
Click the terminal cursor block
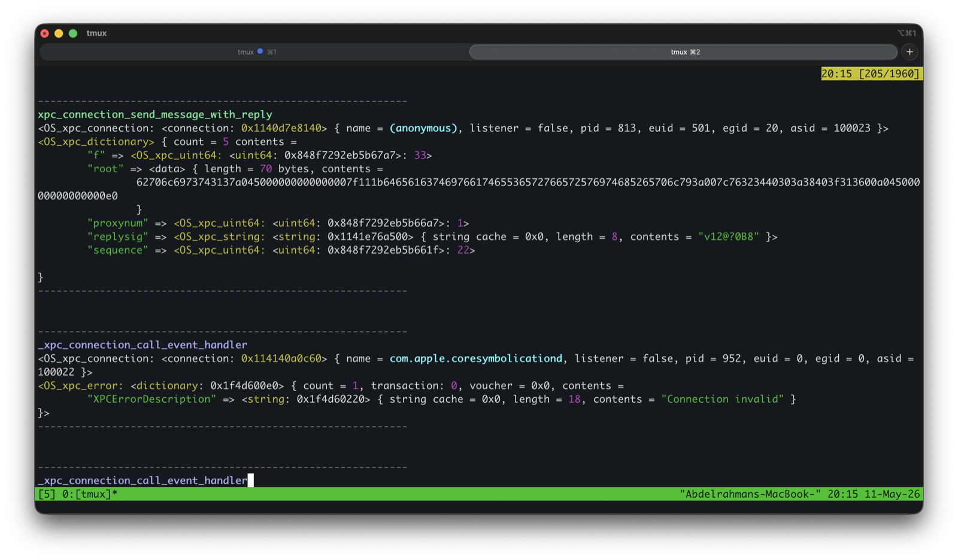click(251, 480)
